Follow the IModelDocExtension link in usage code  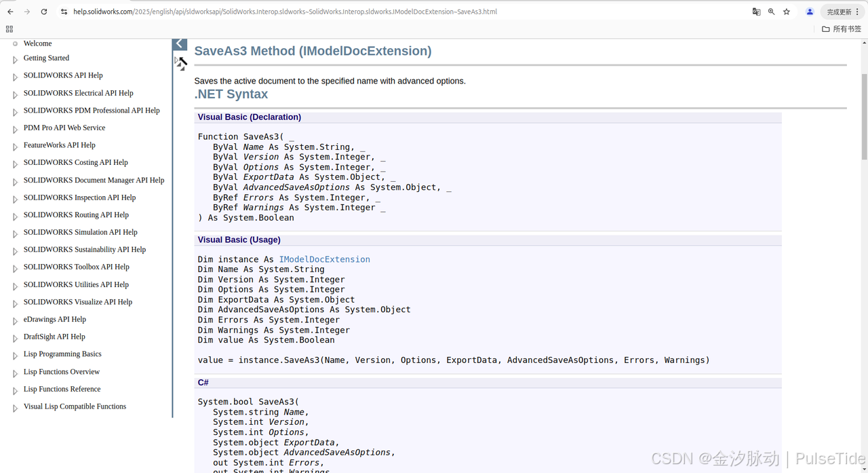click(x=325, y=259)
